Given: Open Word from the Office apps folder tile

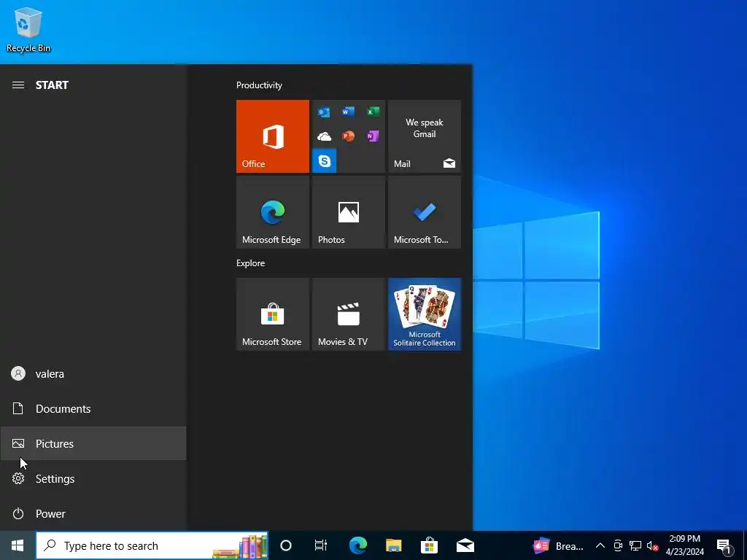Looking at the screenshot, I should [x=348, y=112].
